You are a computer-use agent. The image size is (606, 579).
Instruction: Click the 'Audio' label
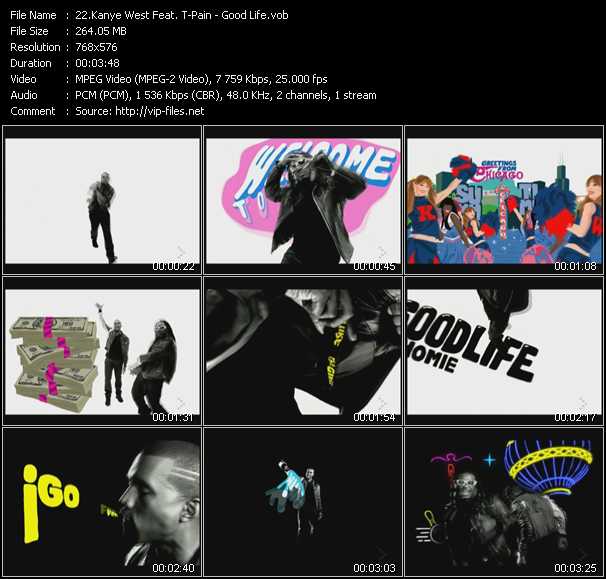pos(24,95)
